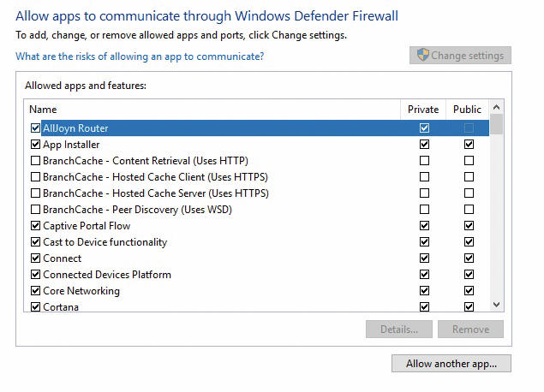The height and width of the screenshot is (392, 544).
Task: Open the Allow another app... dialog
Action: tap(451, 363)
